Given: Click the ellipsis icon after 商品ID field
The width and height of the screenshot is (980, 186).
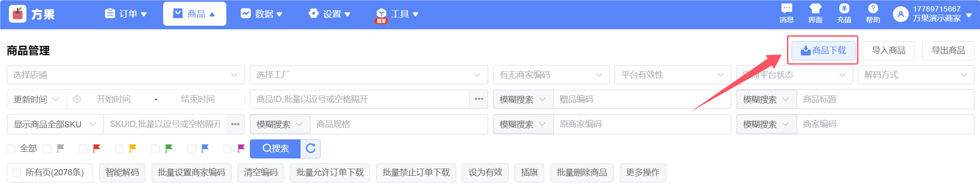Looking at the screenshot, I should pyautogui.click(x=479, y=99).
